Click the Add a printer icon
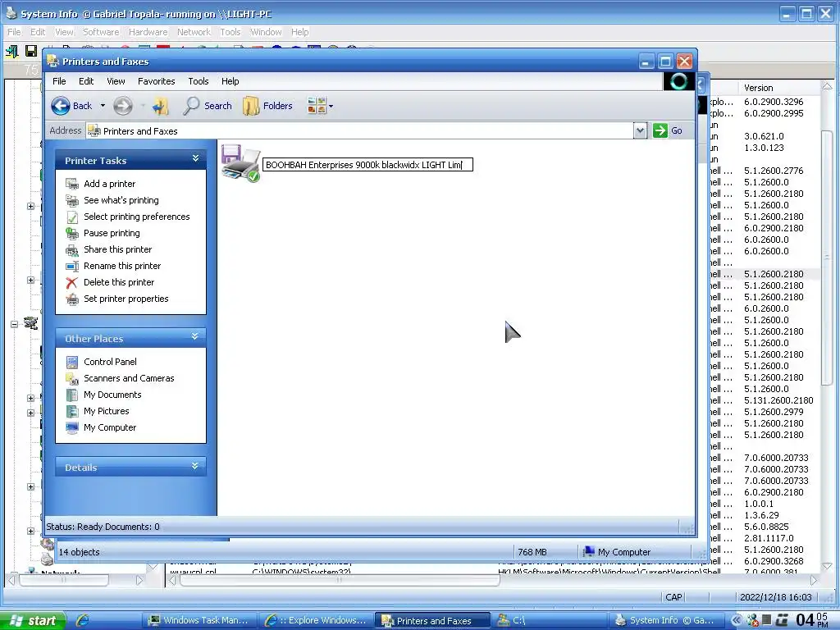Screen dimensions: 840x630 (x=72, y=184)
